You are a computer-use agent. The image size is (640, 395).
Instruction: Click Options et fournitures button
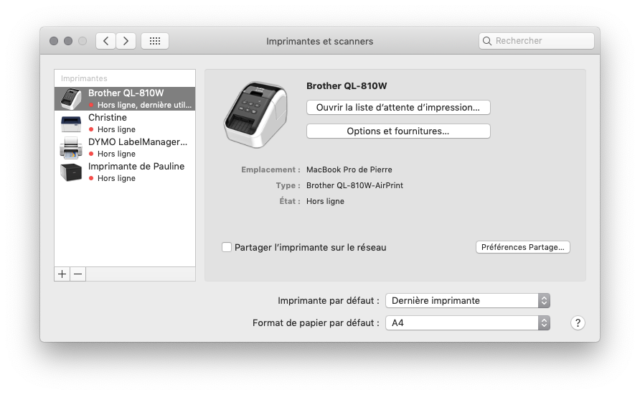pyautogui.click(x=398, y=131)
